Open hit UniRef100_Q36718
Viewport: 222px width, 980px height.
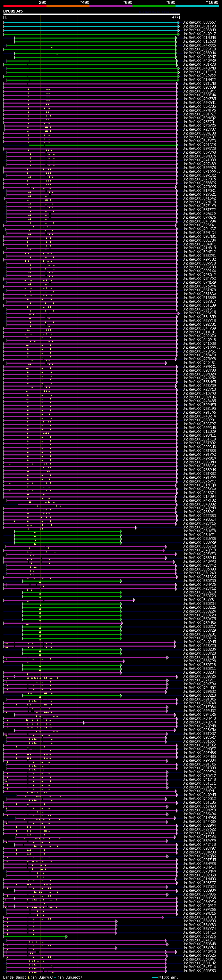[199, 546]
